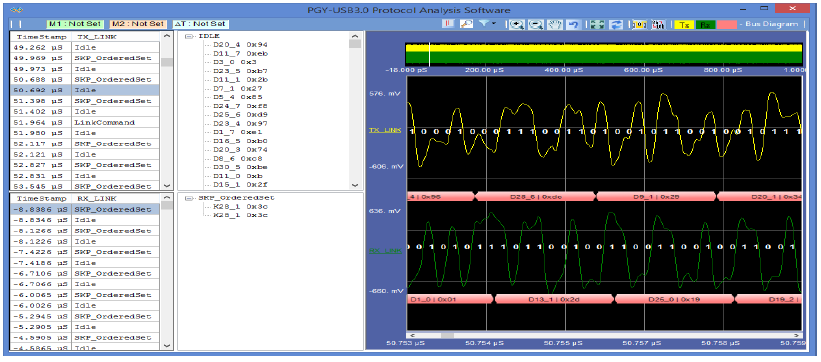
Task: Select the 51.398 µS SKP_OrderedSet row
Action: (x=84, y=101)
